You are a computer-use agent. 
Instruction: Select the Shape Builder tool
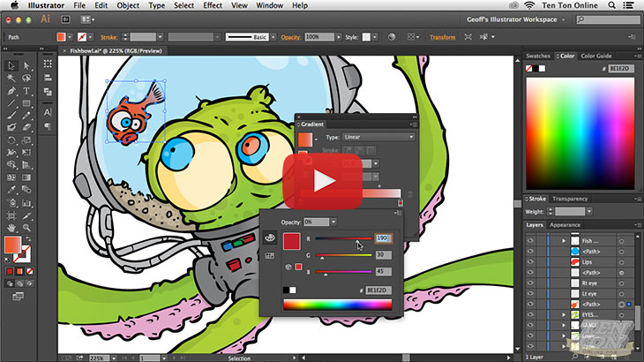point(11,165)
